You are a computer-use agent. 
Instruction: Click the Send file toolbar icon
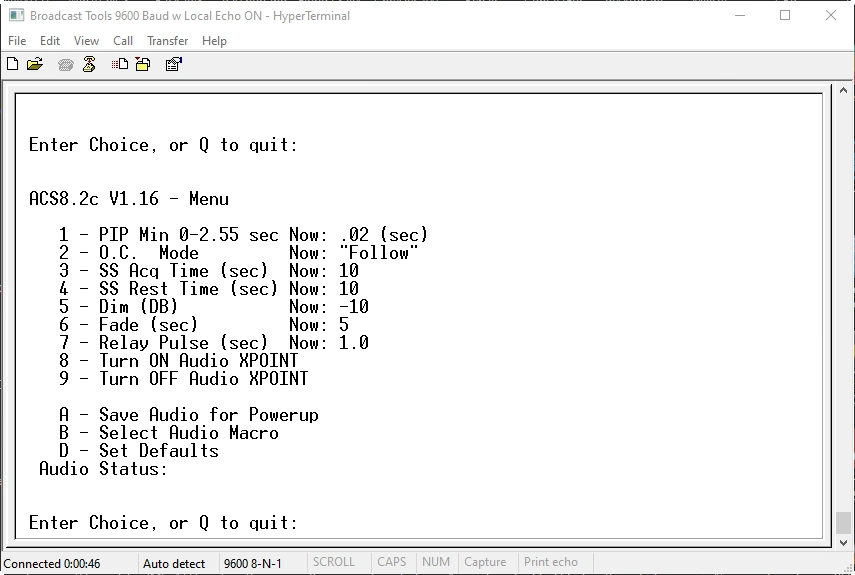click(119, 64)
